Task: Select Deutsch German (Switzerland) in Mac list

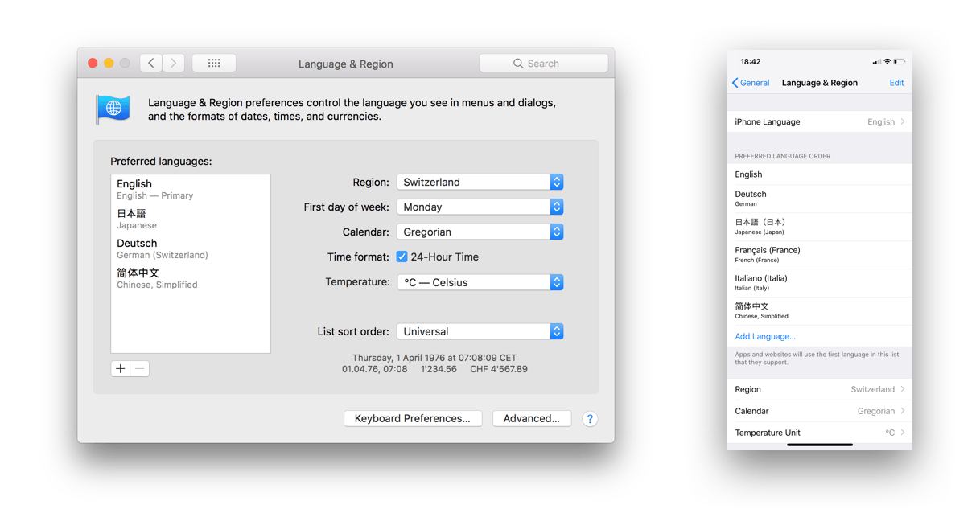Action: click(191, 248)
